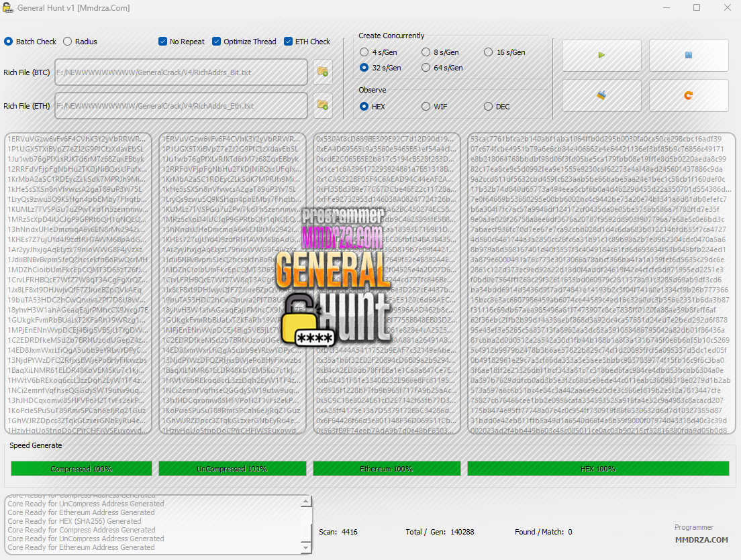Click the UnCompressed 100% progress bar

pyautogui.click(x=232, y=469)
